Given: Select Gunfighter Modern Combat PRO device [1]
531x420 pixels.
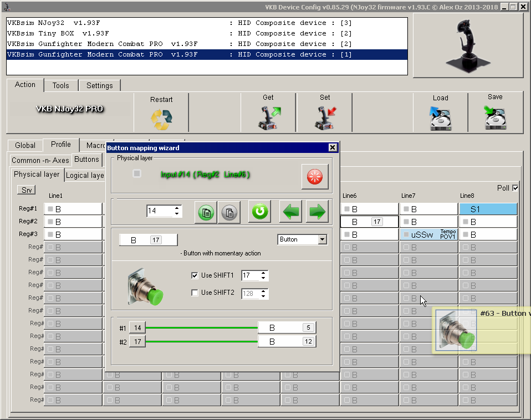Looking at the screenshot, I should (x=207, y=54).
